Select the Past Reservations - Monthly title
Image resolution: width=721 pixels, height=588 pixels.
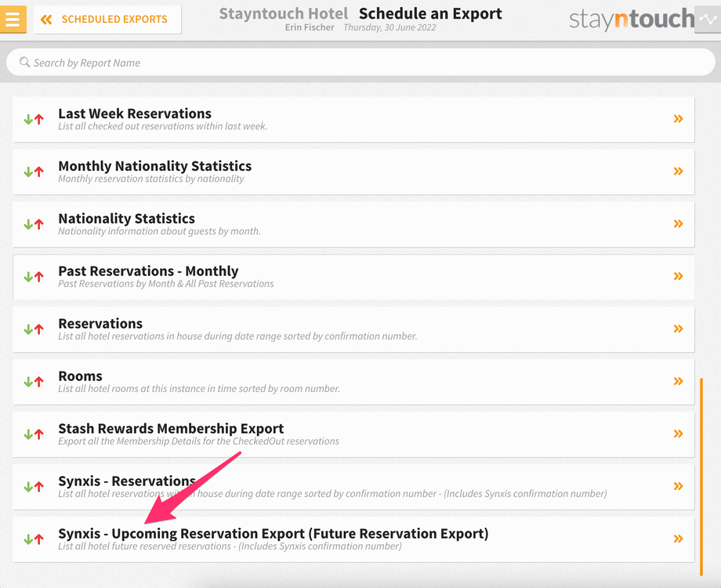click(x=148, y=271)
